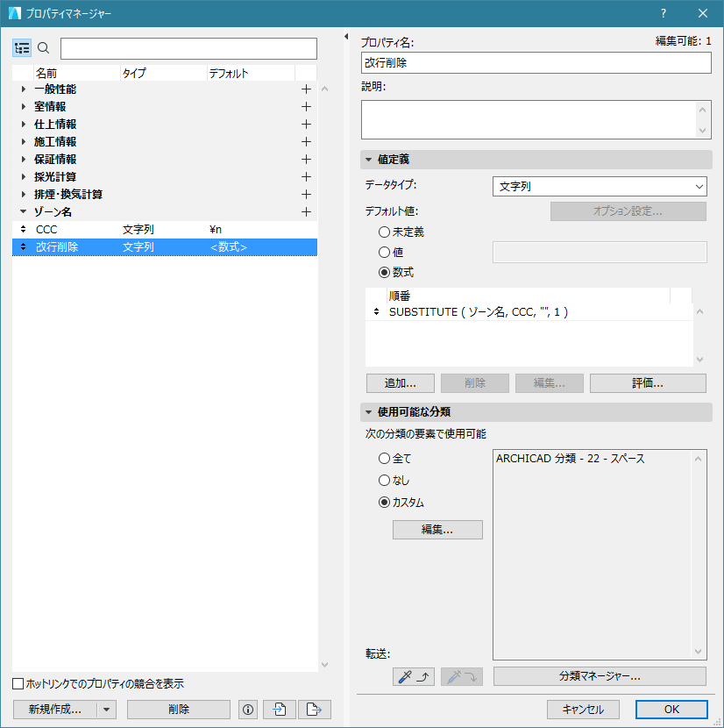Click the reorder handle of 改行削除 row

click(x=23, y=246)
